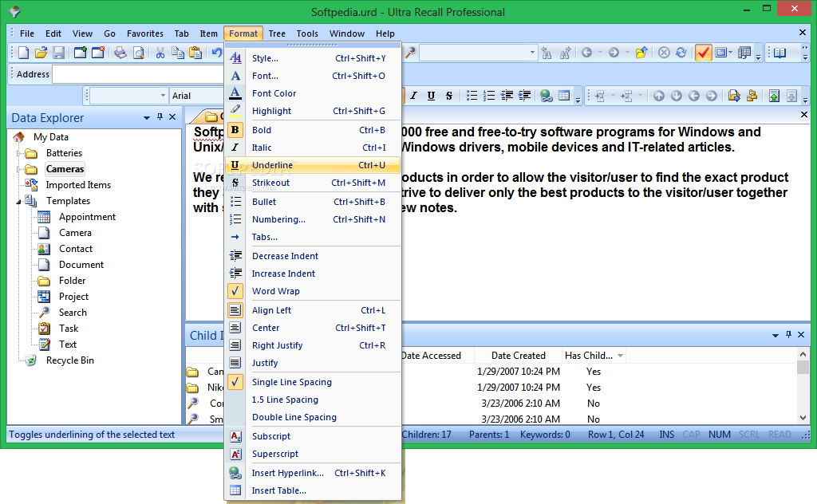Image resolution: width=817 pixels, height=504 pixels.
Task: Click the Date Created column header
Action: point(518,356)
